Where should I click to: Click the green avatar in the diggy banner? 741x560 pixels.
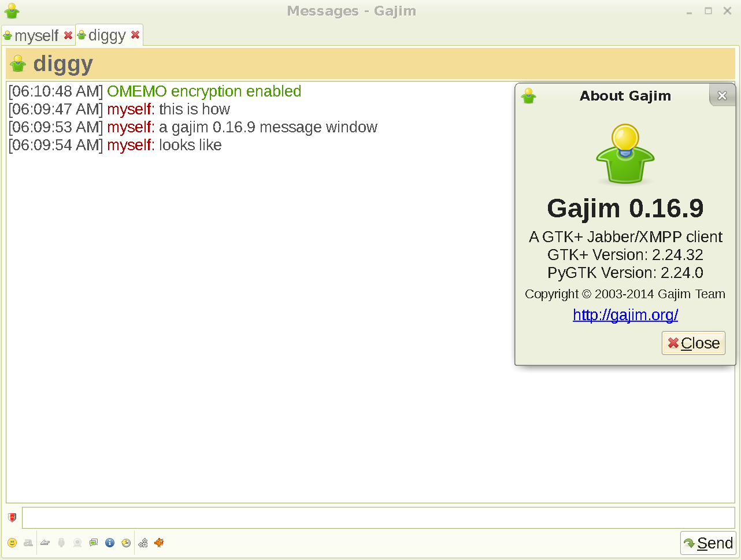click(x=17, y=64)
